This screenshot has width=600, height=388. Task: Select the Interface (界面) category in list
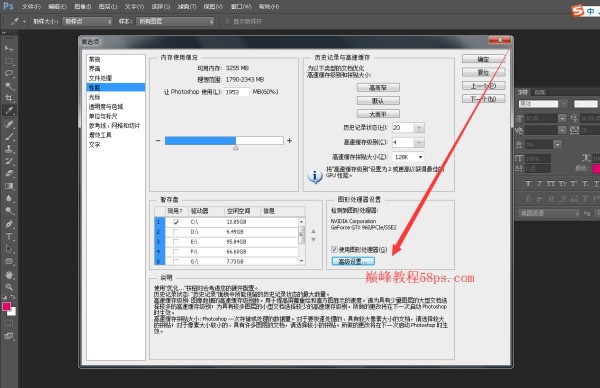(95, 68)
